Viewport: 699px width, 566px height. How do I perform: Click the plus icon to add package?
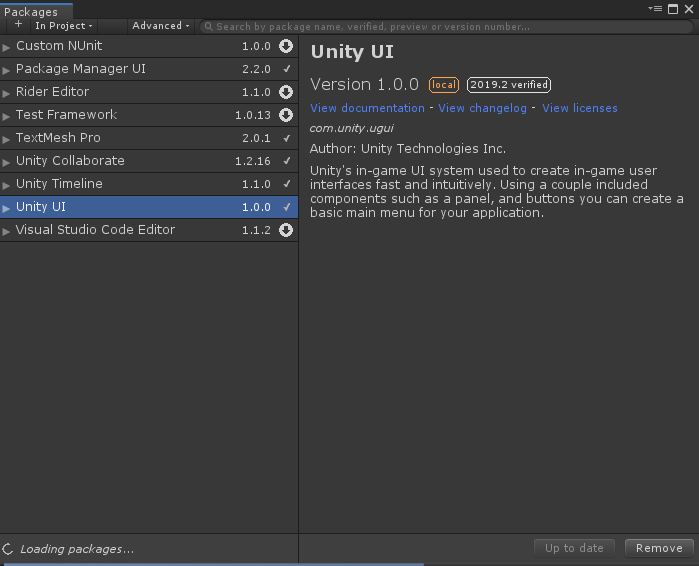pos(18,25)
